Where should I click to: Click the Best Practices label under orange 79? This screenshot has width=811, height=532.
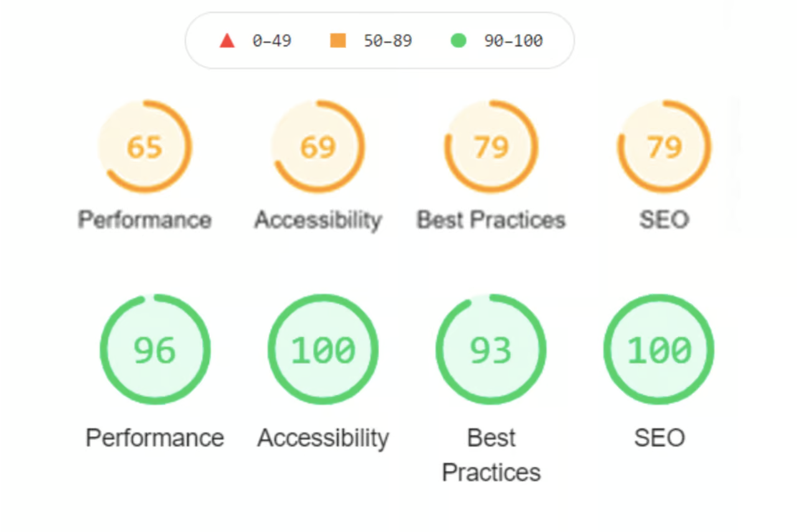tap(491, 220)
